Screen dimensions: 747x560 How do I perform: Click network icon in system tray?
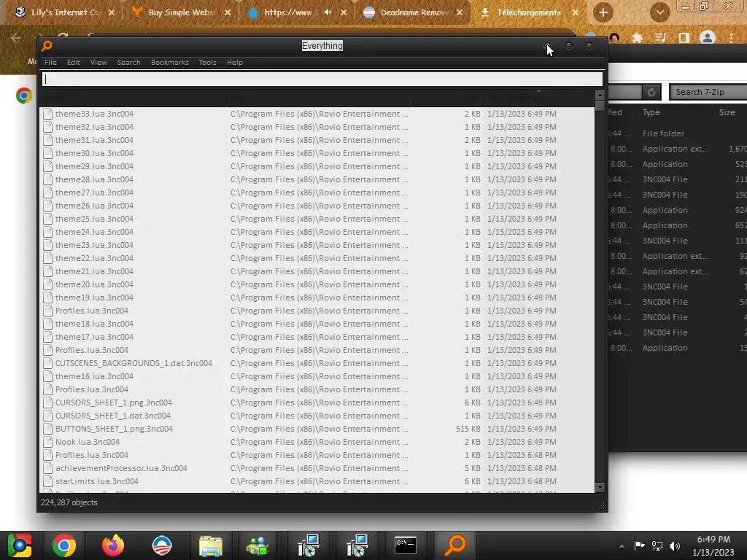coord(657,545)
